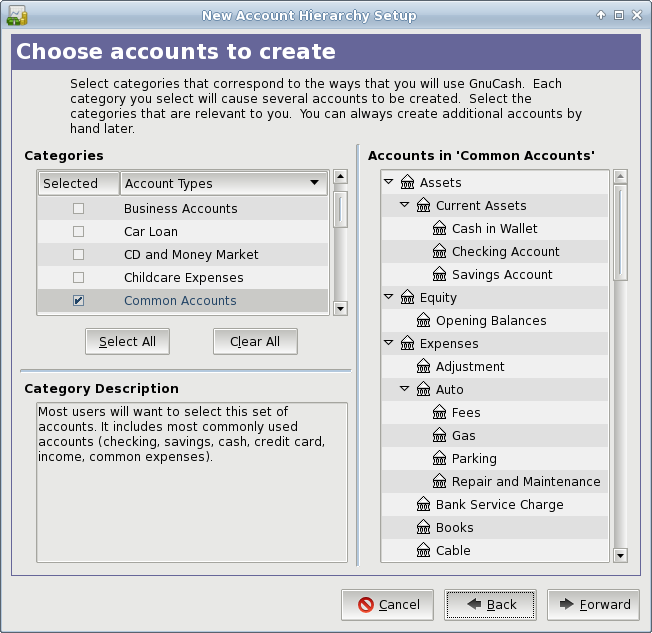The height and width of the screenshot is (633, 652).
Task: Collapse the Expenses tree node
Action: [x=389, y=343]
